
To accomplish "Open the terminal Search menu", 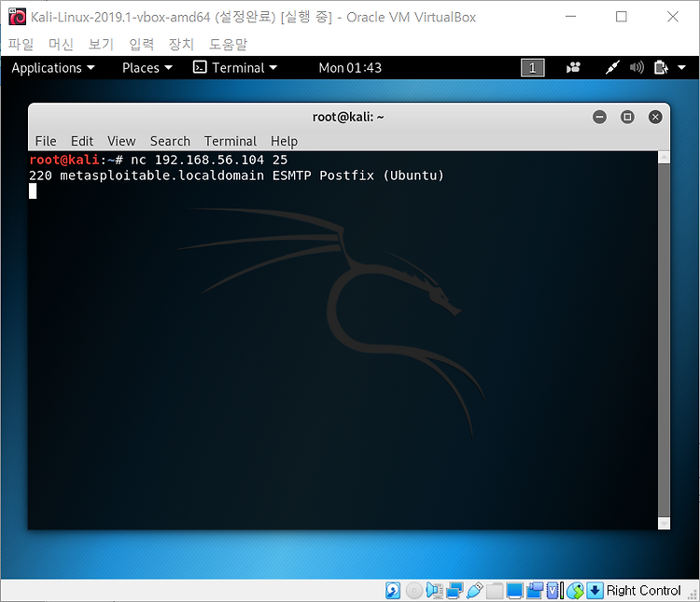I will point(170,141).
